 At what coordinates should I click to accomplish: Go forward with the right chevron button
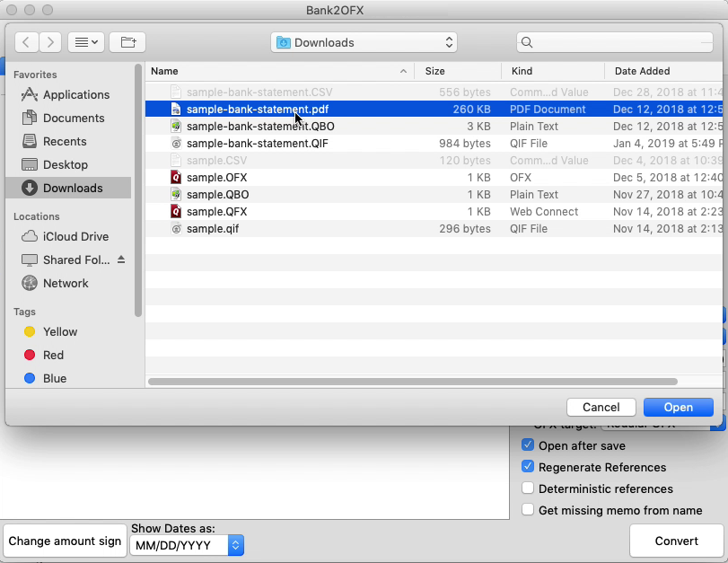pos(50,42)
